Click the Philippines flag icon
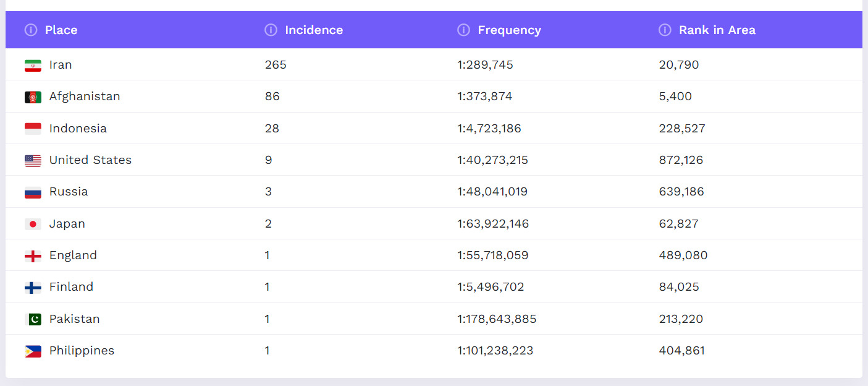The image size is (868, 386). click(33, 351)
